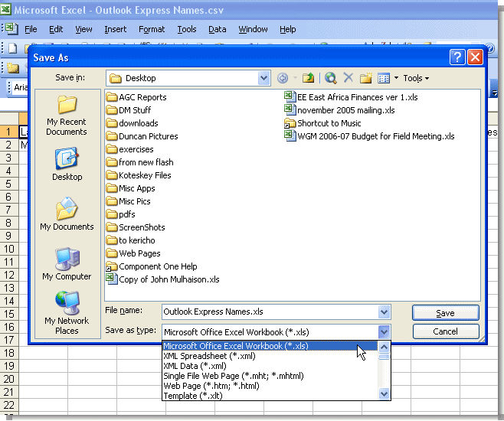Choose XML Spreadsheet (*.xml) type
The image size is (504, 421).
270,356
